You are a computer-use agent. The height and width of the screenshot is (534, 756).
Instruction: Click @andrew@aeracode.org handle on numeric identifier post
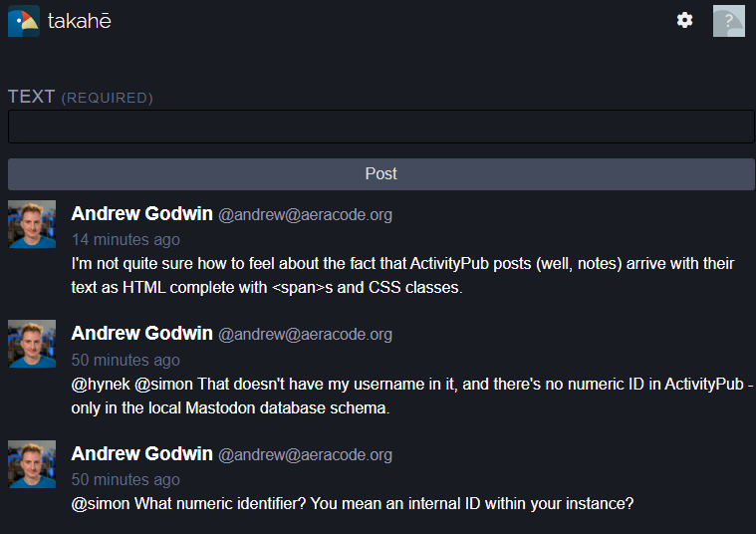coord(305,455)
